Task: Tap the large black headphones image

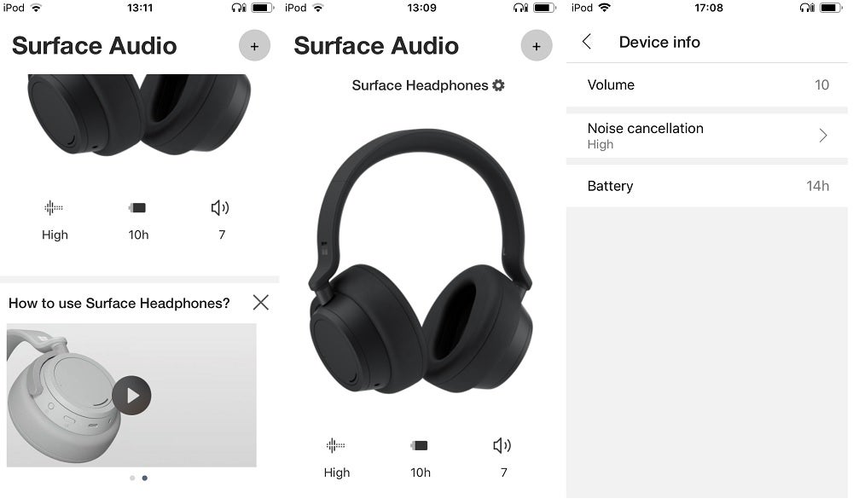Action: tap(421, 261)
